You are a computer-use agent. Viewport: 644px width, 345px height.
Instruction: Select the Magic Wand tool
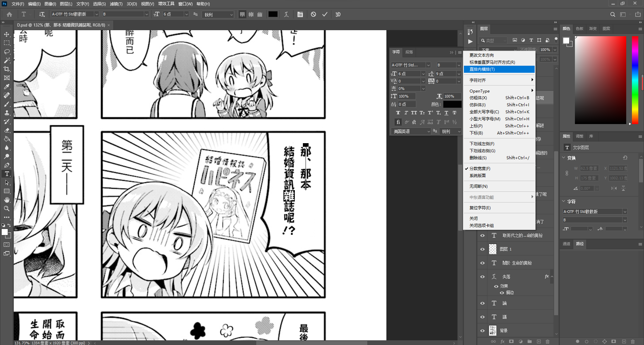[7, 60]
